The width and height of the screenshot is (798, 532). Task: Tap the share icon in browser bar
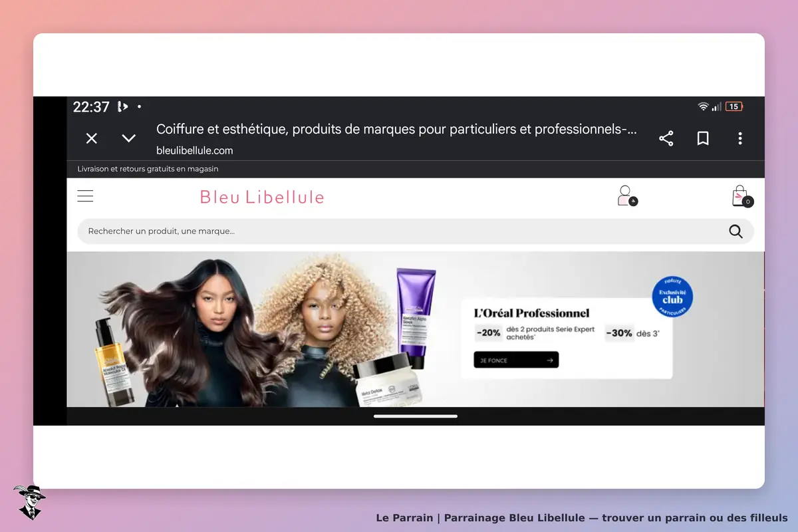point(666,138)
